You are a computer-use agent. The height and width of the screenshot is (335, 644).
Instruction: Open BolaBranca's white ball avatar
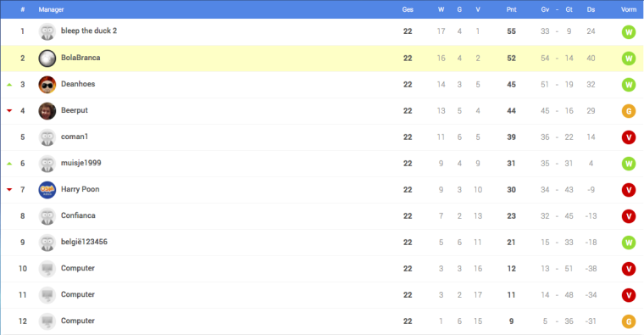[47, 59]
